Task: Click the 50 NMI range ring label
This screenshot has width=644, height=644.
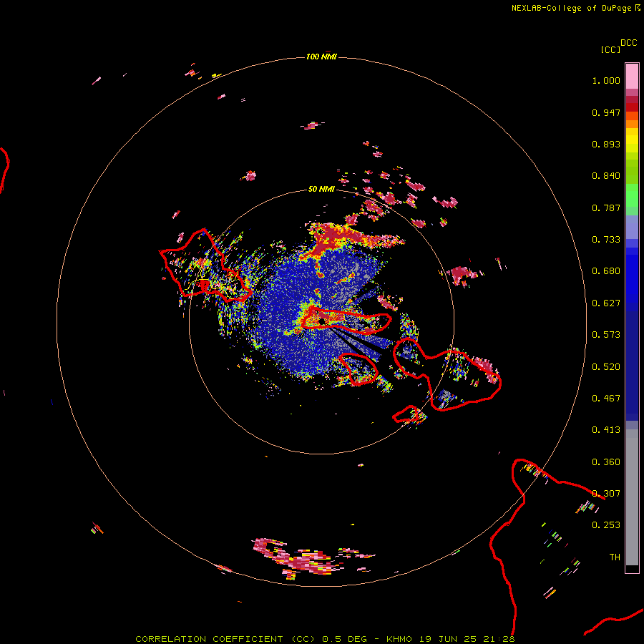Action: [321, 189]
